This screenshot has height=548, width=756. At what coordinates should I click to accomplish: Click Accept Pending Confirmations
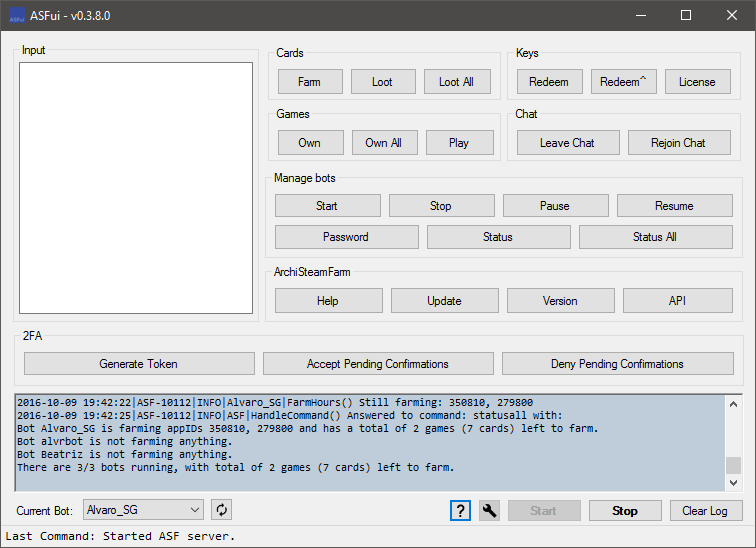click(378, 363)
